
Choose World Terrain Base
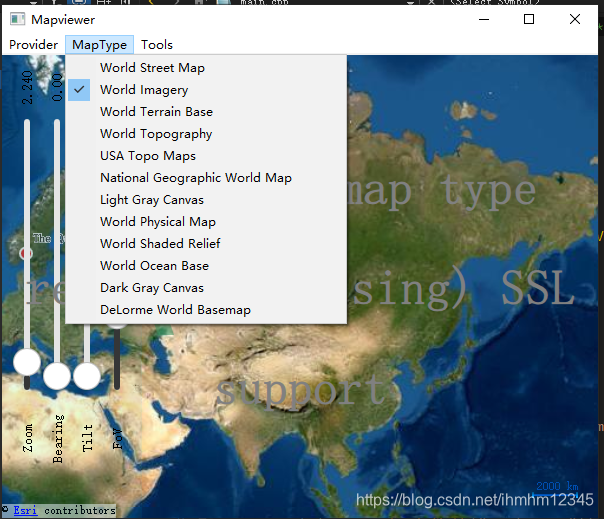[x=206, y=112]
